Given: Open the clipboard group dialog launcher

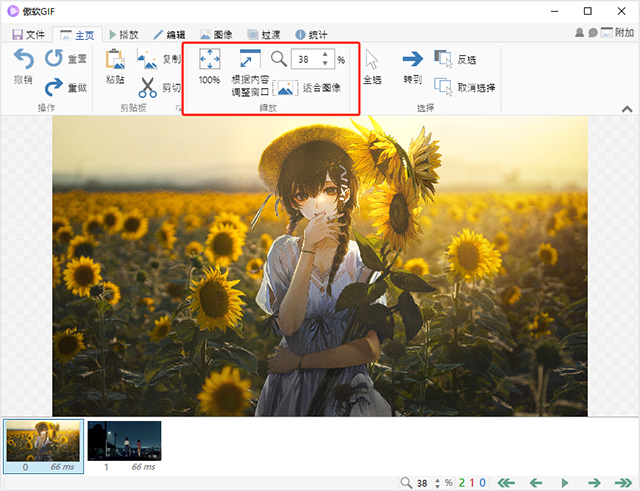Looking at the screenshot, I should (x=178, y=108).
